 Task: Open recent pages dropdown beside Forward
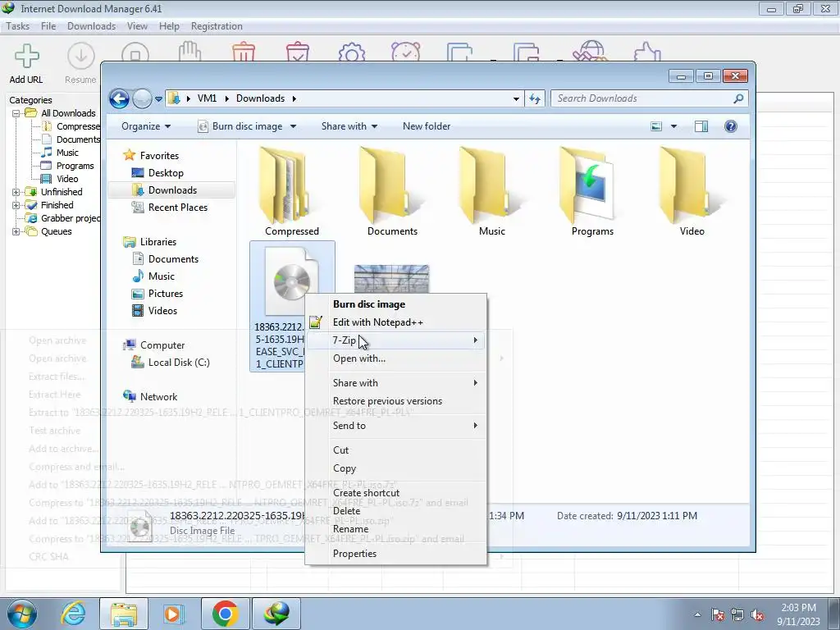[x=158, y=99]
